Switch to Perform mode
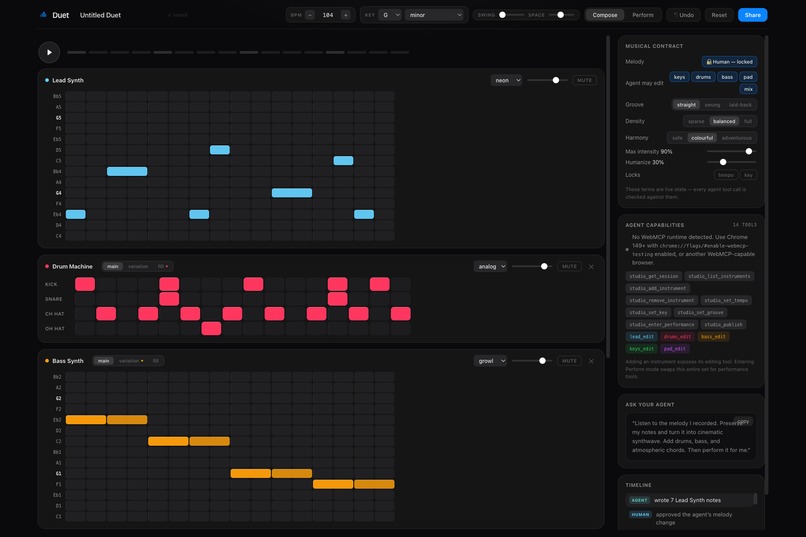806x537 pixels. pos(643,15)
